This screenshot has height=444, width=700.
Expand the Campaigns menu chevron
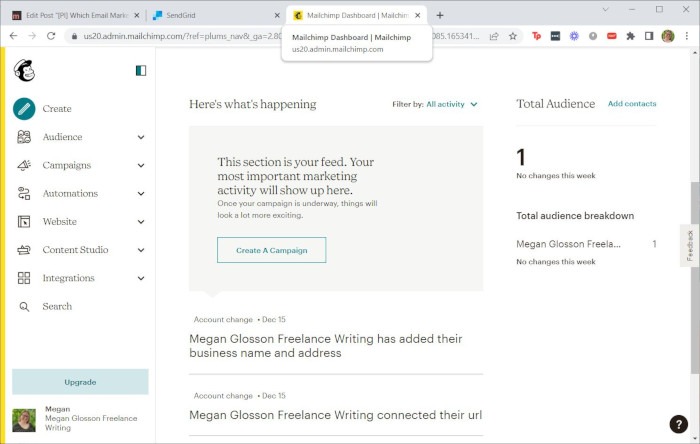click(141, 166)
